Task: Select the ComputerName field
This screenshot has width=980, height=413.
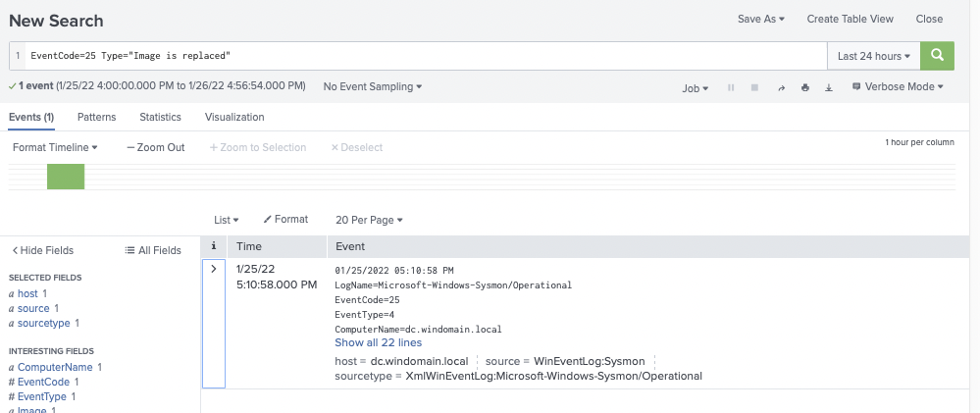Action: coord(55,367)
